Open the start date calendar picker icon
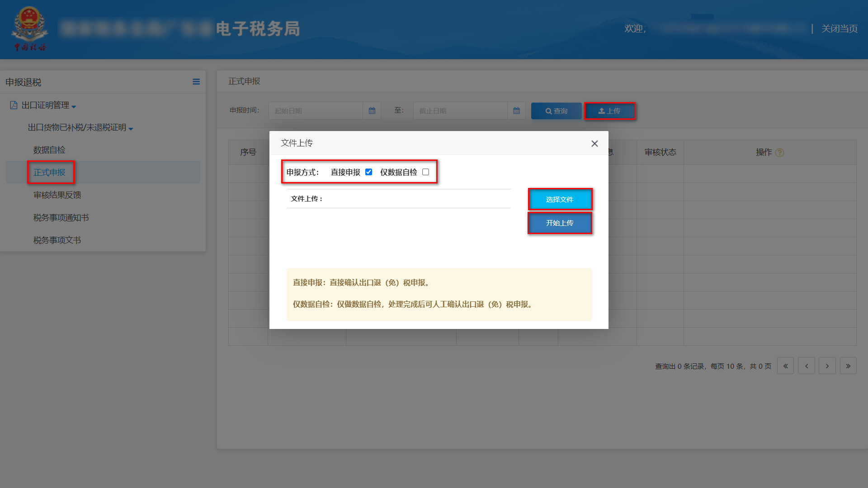The width and height of the screenshot is (868, 488). 372,111
